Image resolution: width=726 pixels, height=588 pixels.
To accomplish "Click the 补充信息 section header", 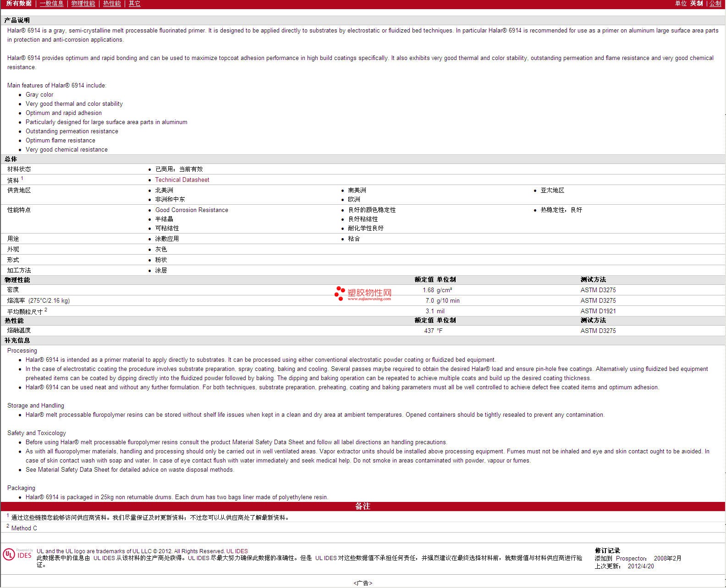I will [17, 341].
